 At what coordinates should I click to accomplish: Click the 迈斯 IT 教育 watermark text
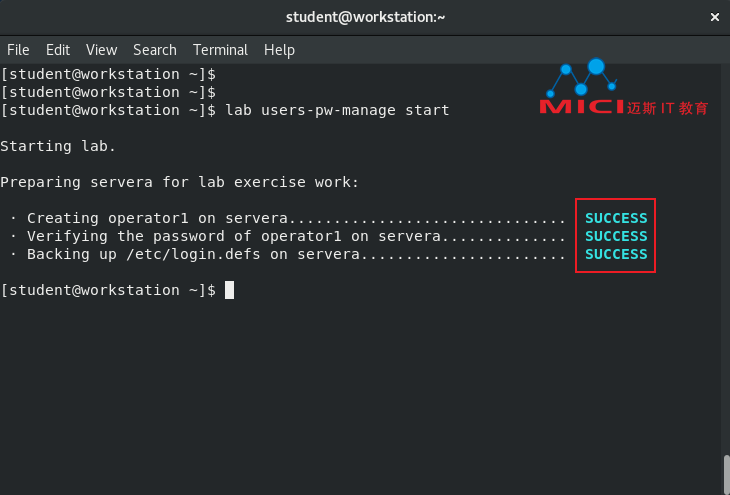(668, 108)
